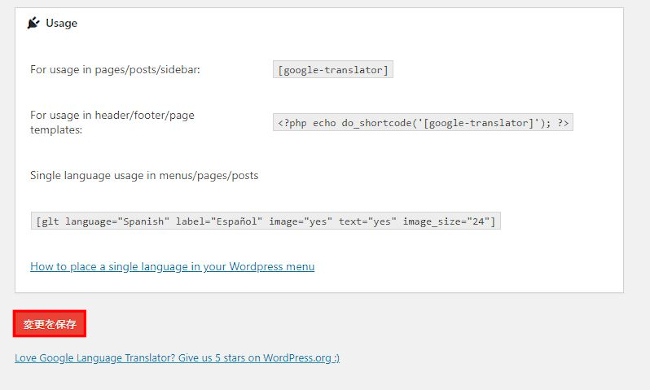Open the Give us 5 stars link
Image resolution: width=650 pixels, height=390 pixels.
177,358
